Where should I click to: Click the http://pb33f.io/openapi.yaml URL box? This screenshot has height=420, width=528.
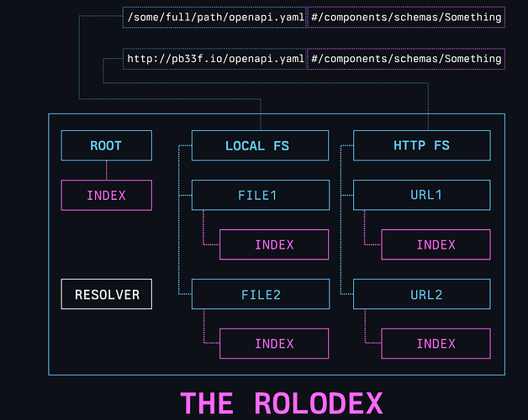pyautogui.click(x=214, y=58)
